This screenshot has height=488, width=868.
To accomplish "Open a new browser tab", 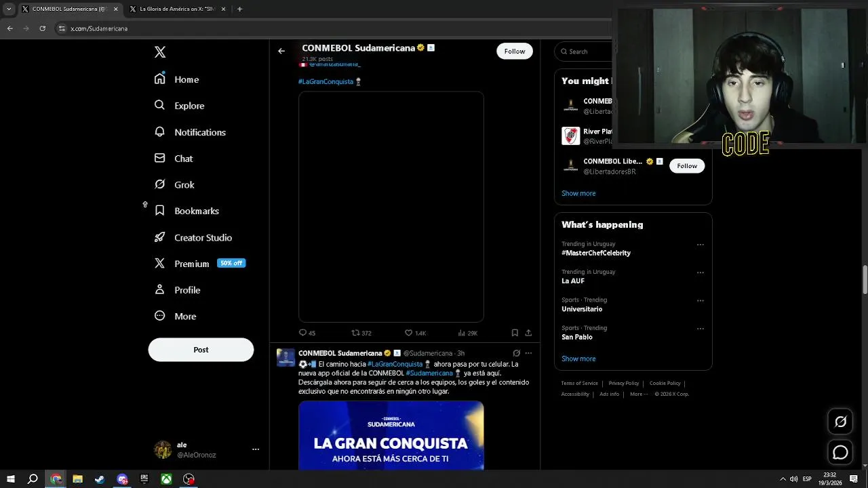I will tap(239, 9).
